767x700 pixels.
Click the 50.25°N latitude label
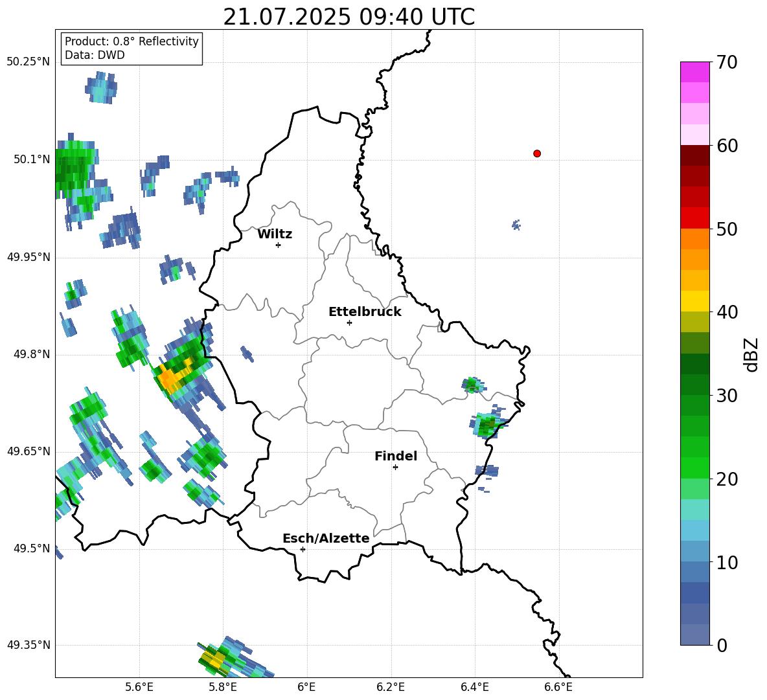pos(28,62)
